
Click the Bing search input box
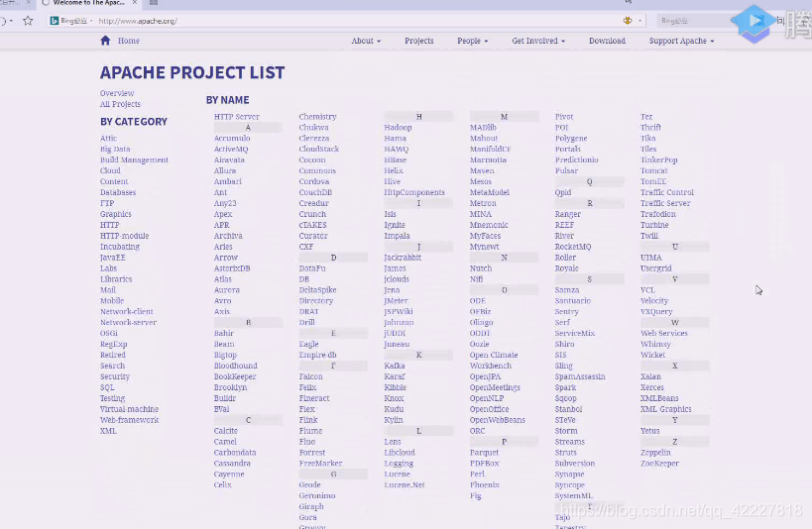pyautogui.click(x=694, y=21)
